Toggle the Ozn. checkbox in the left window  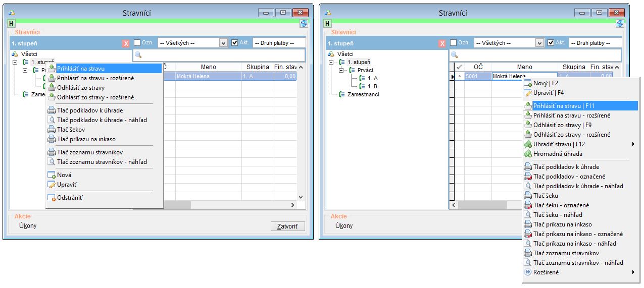tap(137, 43)
